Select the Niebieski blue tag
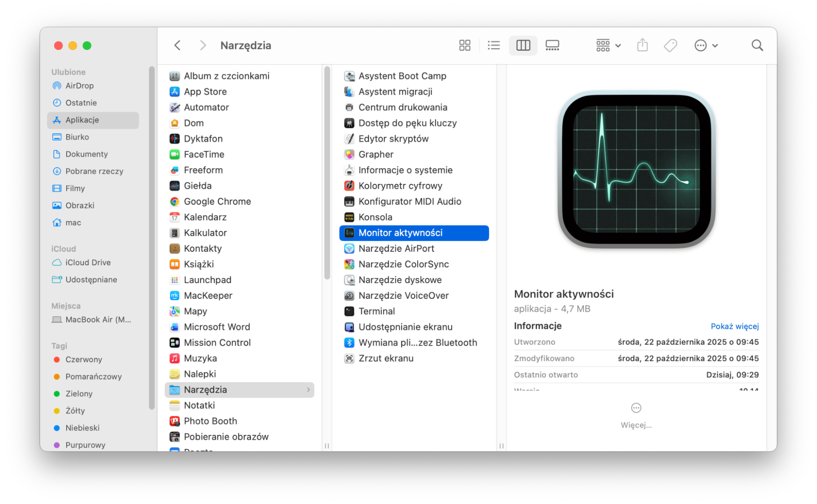 pyautogui.click(x=93, y=428)
